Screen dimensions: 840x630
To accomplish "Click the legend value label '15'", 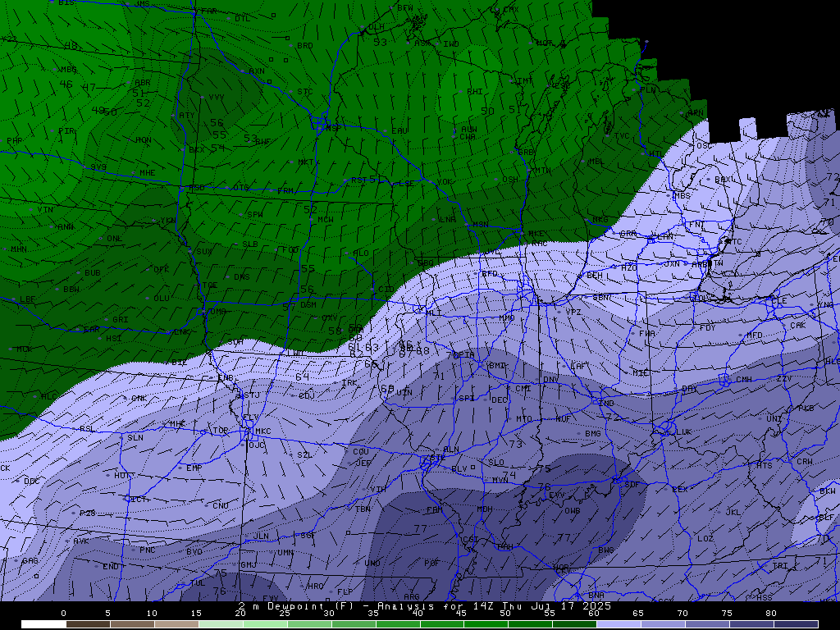I will pos(196,614).
